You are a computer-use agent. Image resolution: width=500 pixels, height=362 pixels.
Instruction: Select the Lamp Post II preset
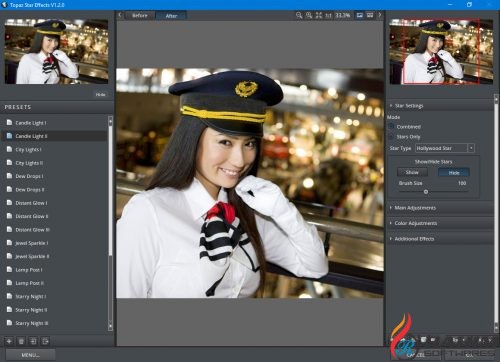29,283
